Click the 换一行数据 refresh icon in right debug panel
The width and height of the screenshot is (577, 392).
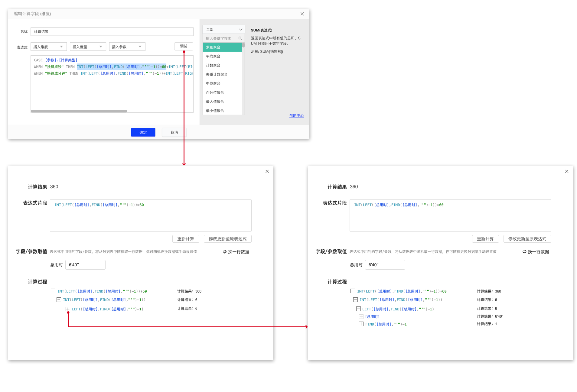tap(524, 252)
